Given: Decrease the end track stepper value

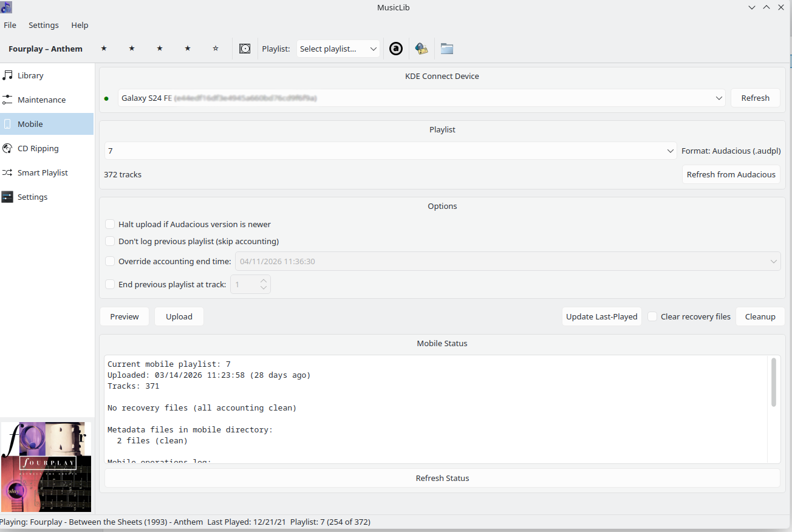Looking at the screenshot, I should (x=264, y=288).
